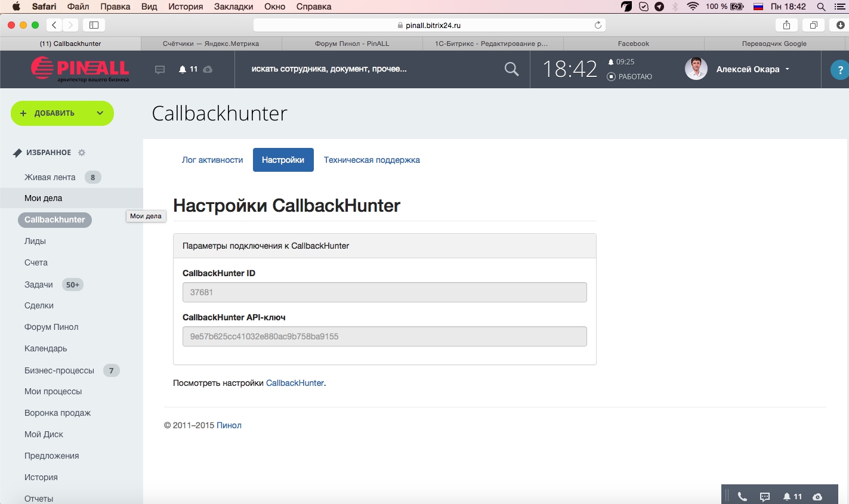
Task: Open Задачи in the left sidebar
Action: [x=39, y=285]
